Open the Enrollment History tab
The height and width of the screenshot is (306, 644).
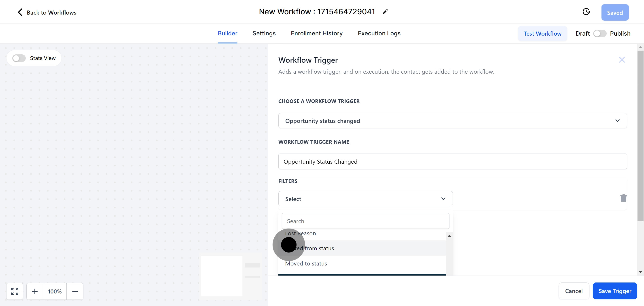316,33
